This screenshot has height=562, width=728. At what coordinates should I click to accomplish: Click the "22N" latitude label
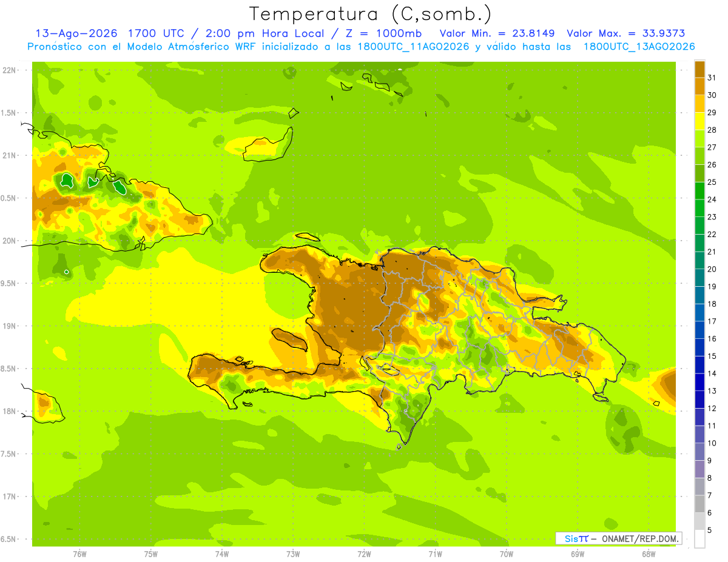point(9,70)
